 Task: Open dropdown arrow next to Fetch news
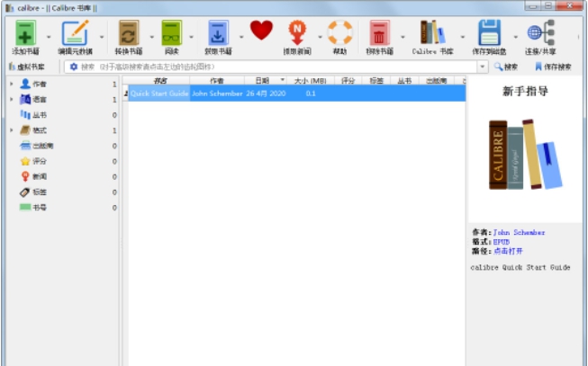(320, 37)
